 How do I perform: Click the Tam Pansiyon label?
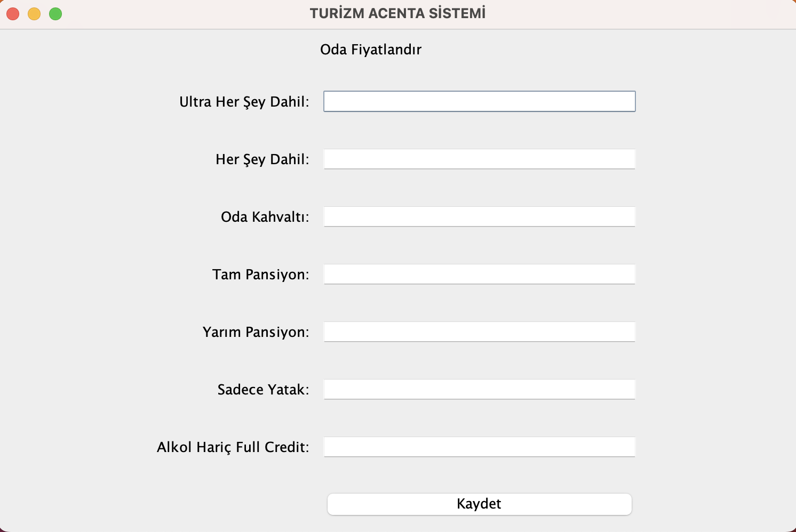click(x=261, y=274)
